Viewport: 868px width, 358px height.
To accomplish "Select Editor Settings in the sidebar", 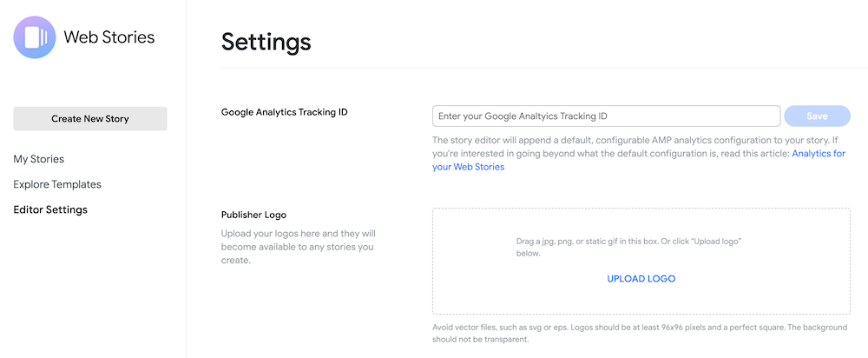I will click(50, 209).
